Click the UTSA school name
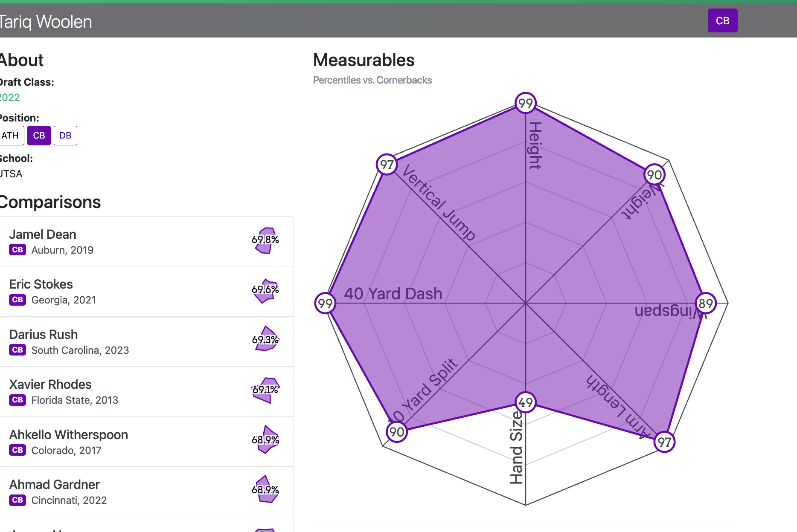 click(x=11, y=173)
